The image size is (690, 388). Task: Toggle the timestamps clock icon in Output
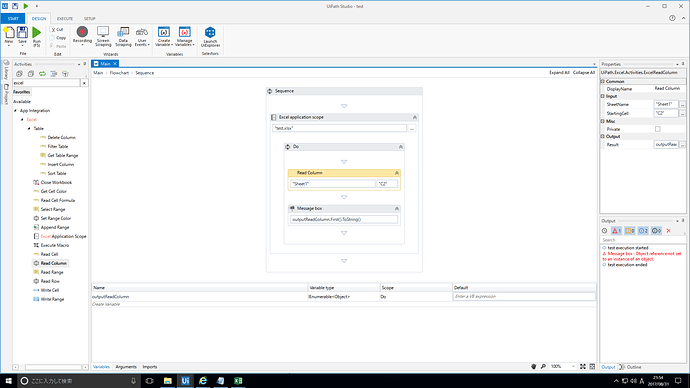(x=605, y=231)
